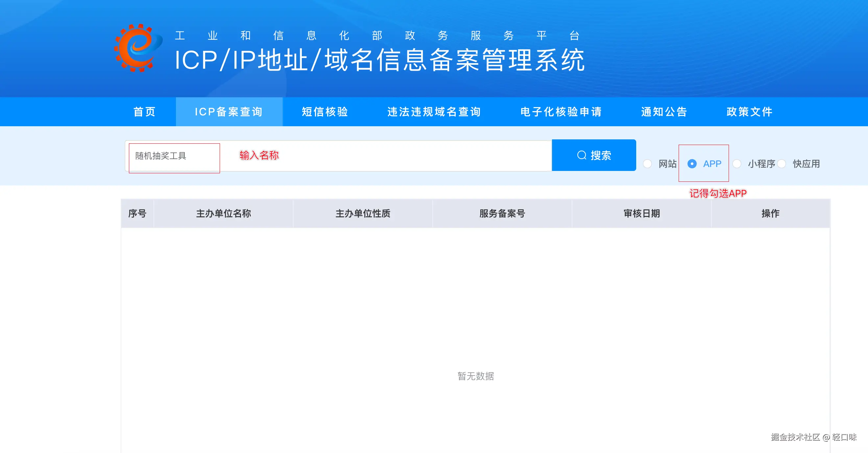This screenshot has height=453, width=868.
Task: View the 政策文件 section
Action: (x=749, y=112)
